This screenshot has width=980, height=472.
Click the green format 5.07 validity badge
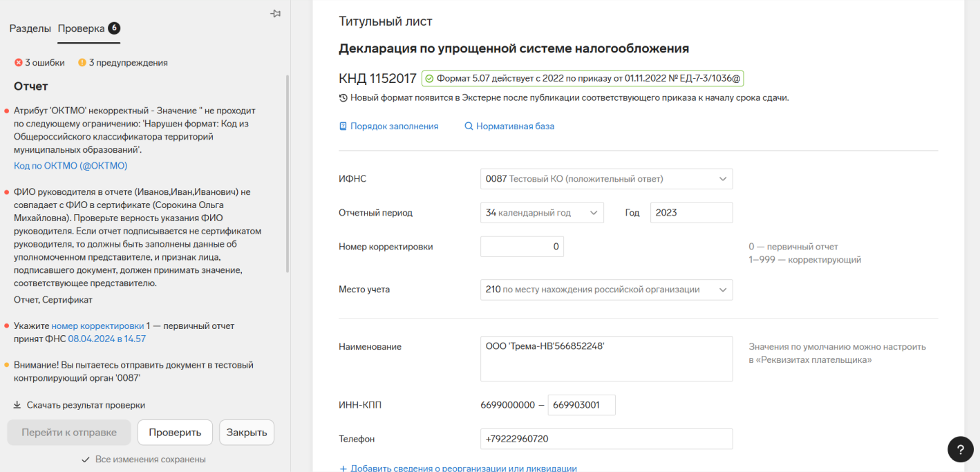582,79
